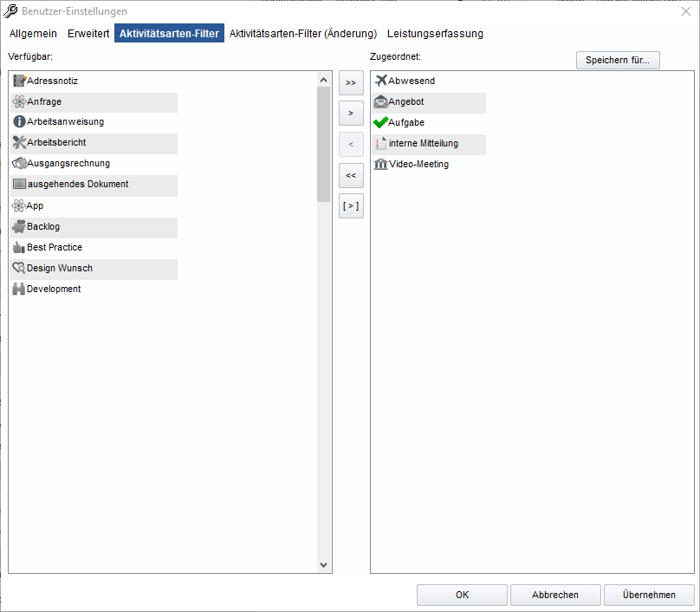This screenshot has width=700, height=612.
Task: Click scrollbar down arrow in Verfügbar list
Action: point(324,565)
